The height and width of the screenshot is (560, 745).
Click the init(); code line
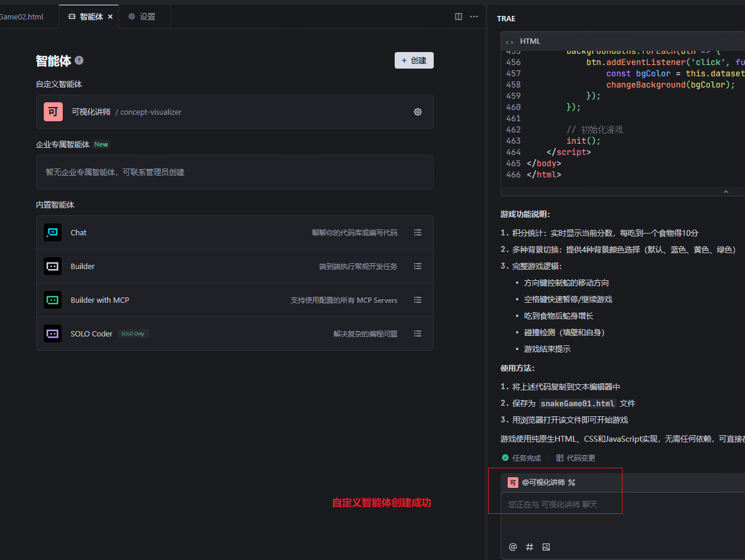pos(583,141)
